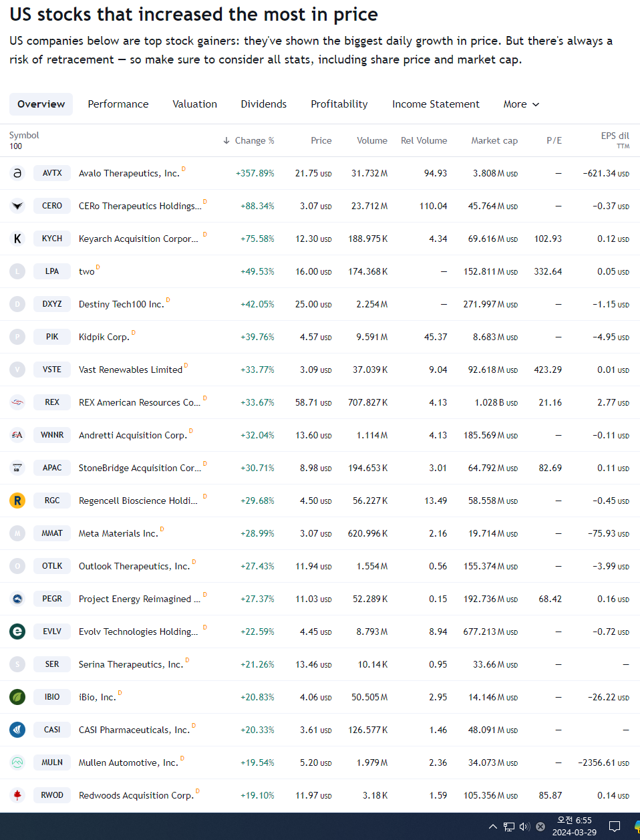Click the Project Energy Reimagined logo icon
The height and width of the screenshot is (840, 640).
(17, 599)
